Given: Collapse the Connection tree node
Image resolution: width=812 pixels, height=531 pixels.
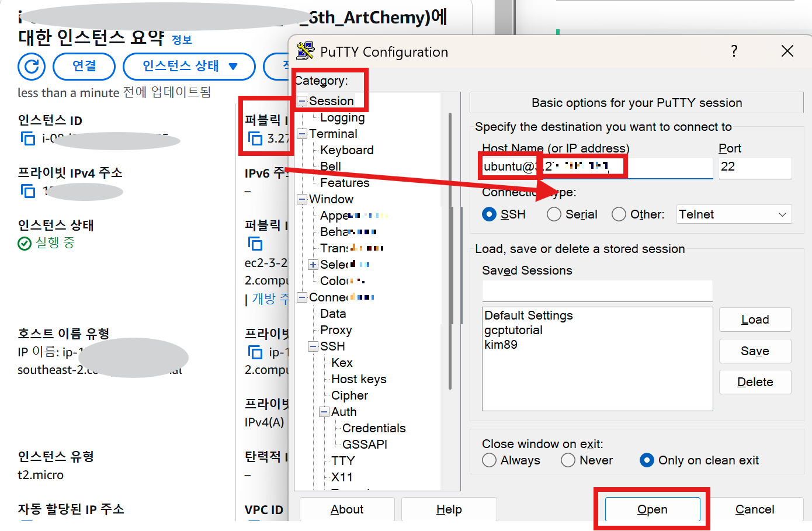Looking at the screenshot, I should pyautogui.click(x=302, y=297).
